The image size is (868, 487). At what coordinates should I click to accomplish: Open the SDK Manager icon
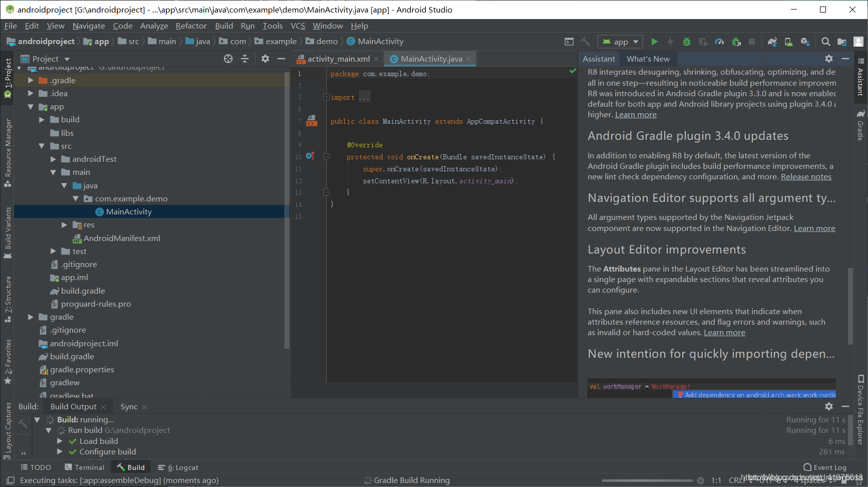[805, 42]
